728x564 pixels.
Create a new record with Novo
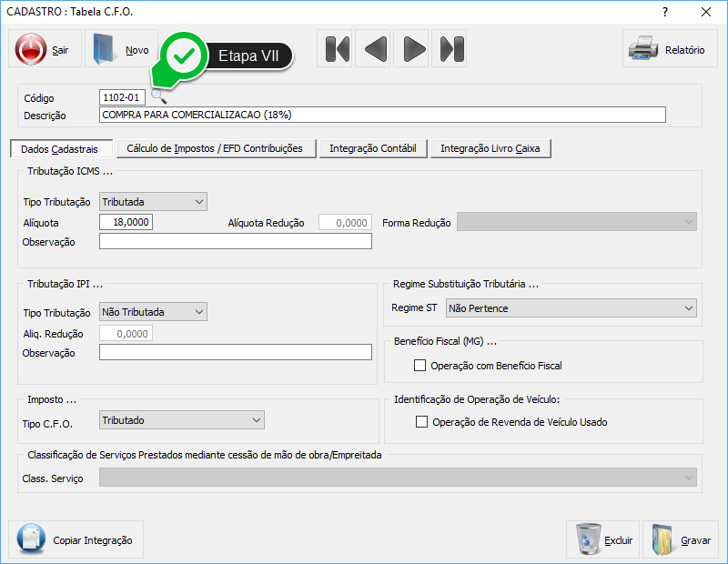[x=121, y=49]
